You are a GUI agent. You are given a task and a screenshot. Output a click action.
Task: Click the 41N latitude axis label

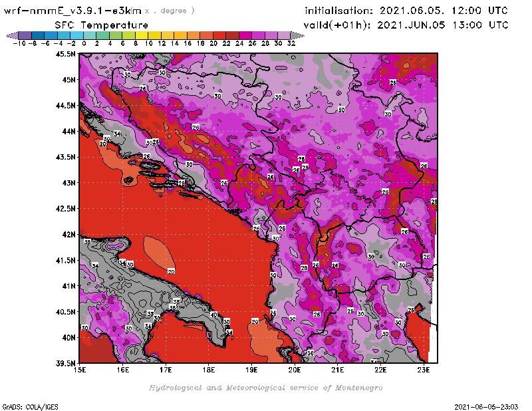(x=68, y=286)
